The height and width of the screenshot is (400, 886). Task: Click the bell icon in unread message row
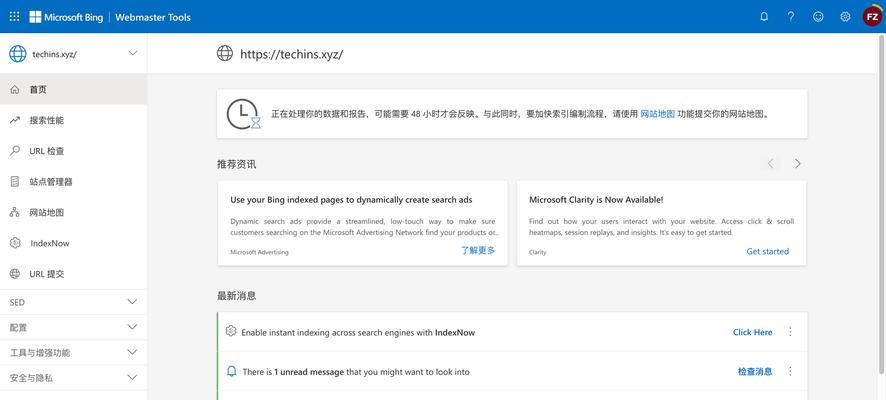point(231,371)
